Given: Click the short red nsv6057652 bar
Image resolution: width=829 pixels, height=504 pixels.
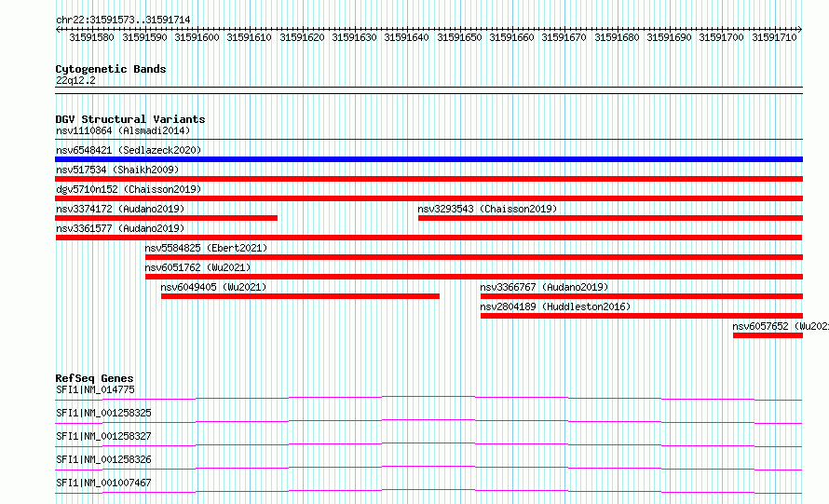Looking at the screenshot, I should [768, 335].
